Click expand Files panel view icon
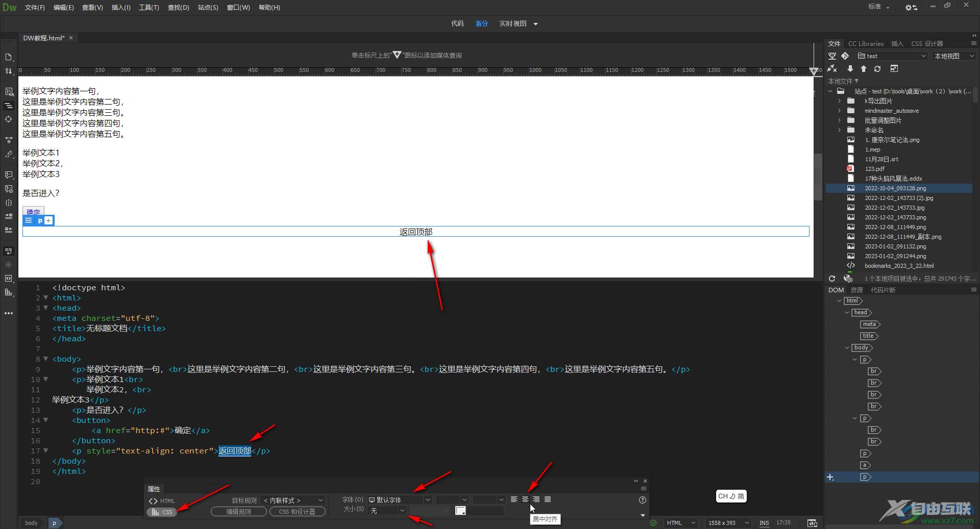The height and width of the screenshot is (529, 980). [x=894, y=68]
